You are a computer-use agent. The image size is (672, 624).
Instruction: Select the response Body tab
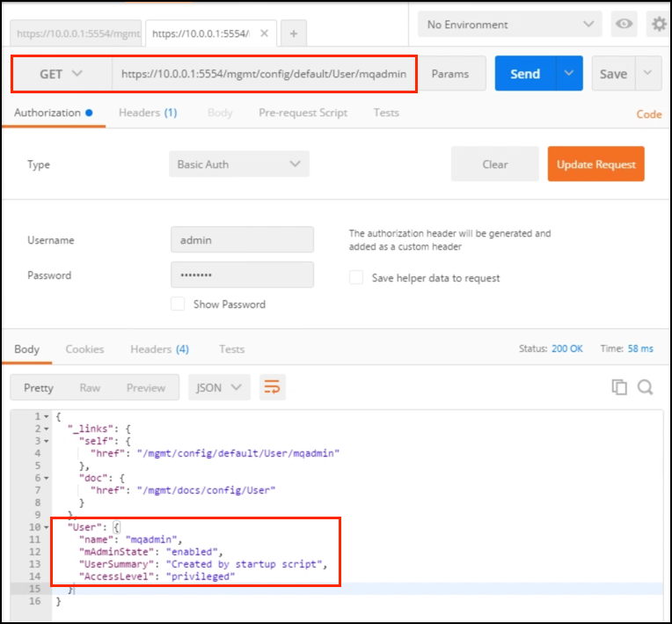click(26, 349)
